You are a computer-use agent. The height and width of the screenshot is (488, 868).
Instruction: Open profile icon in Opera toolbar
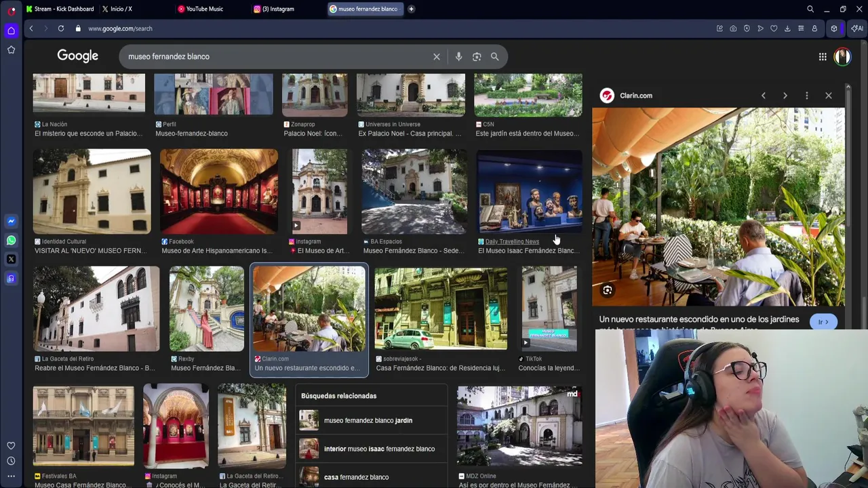814,28
